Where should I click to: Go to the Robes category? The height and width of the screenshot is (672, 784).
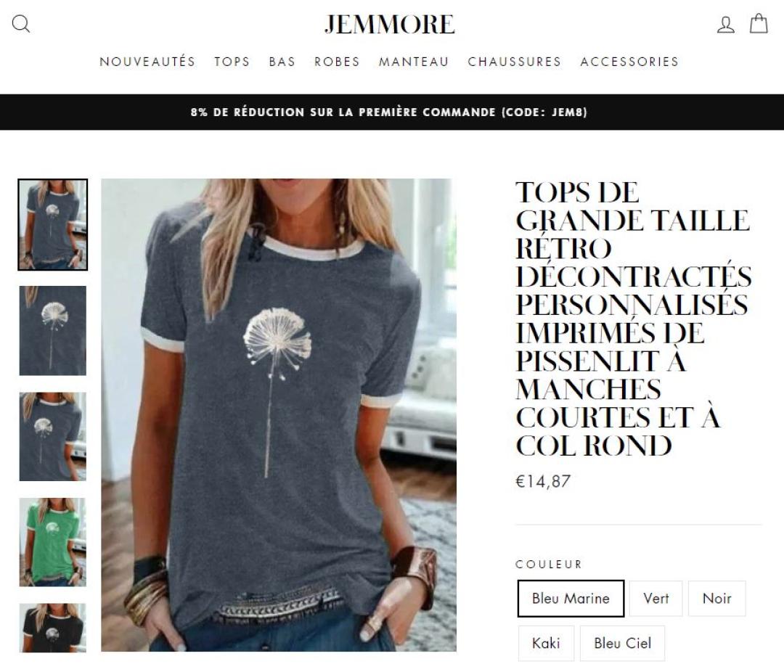[x=337, y=62]
